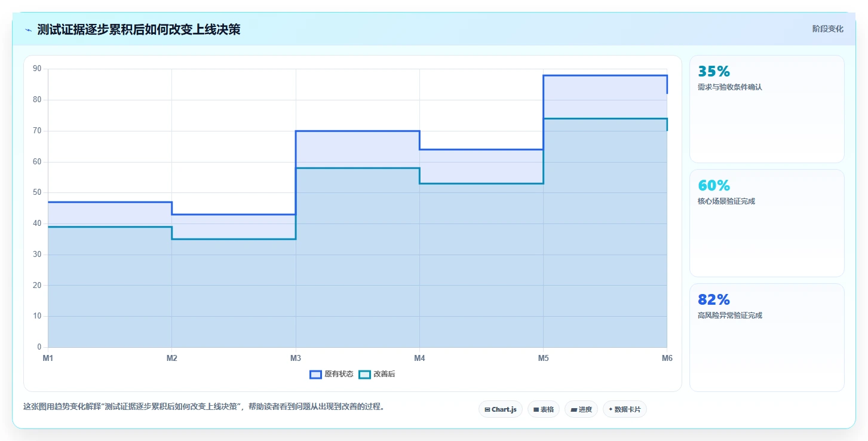Click the 35% value card
868x441 pixels.
click(x=767, y=109)
